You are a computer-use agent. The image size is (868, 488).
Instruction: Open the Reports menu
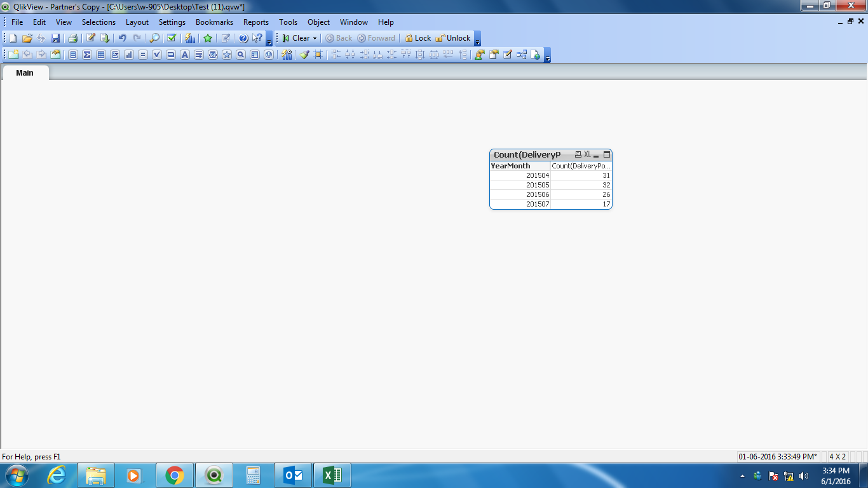click(x=256, y=22)
